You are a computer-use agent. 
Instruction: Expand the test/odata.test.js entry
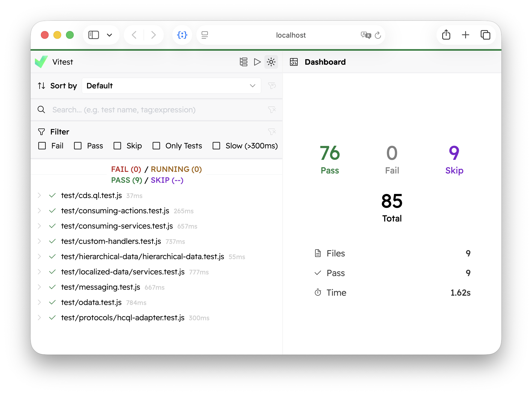click(39, 302)
